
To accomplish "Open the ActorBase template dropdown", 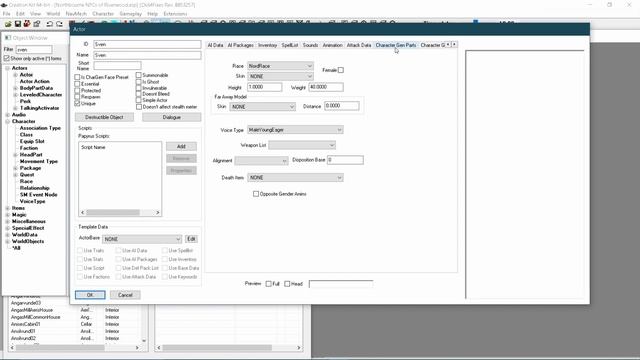I will [x=142, y=239].
